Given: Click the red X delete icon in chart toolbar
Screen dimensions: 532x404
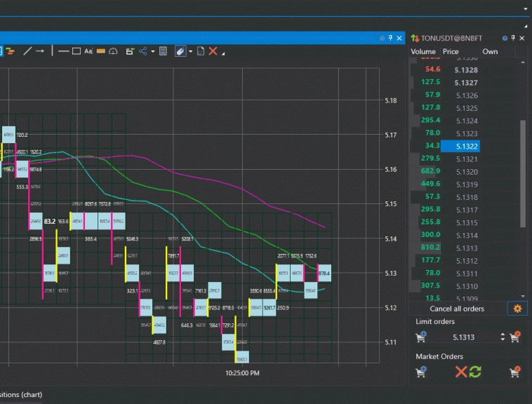Looking at the screenshot, I should tap(213, 51).
